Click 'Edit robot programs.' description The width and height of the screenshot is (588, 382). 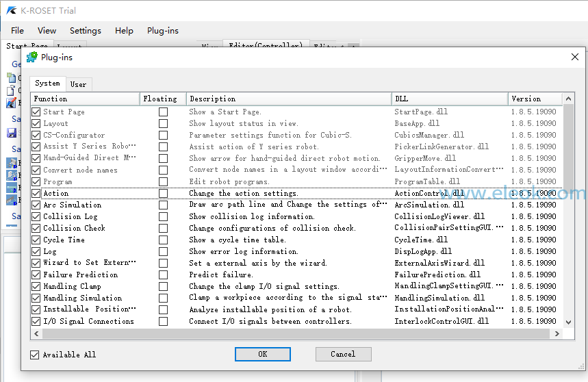[229, 181]
